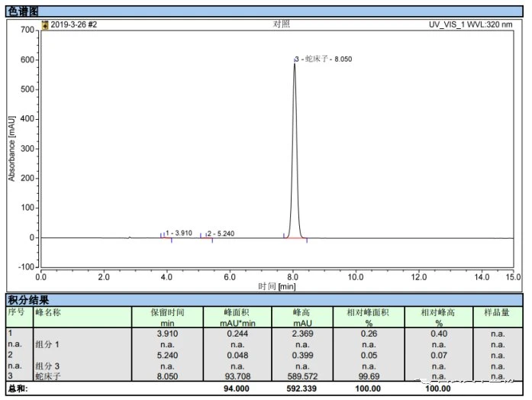Select peak height cell '2.369'
Viewport: 532px width, 400px height.
click(302, 334)
